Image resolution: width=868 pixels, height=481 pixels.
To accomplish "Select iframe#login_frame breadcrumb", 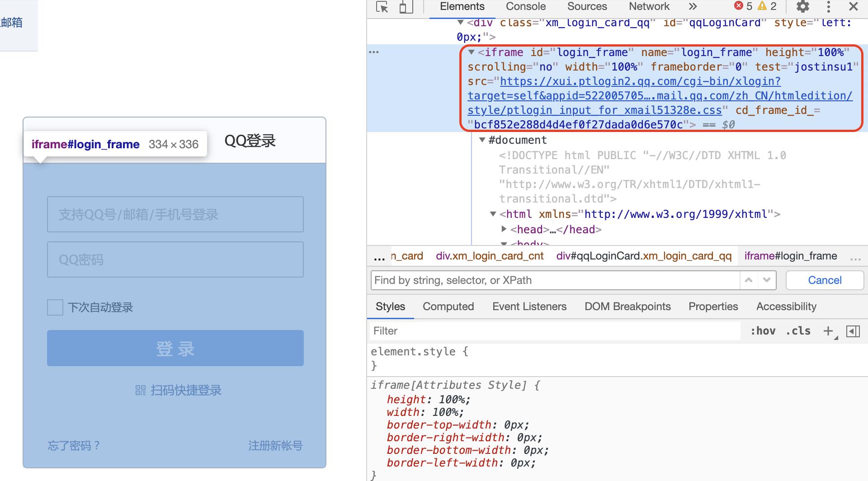I will (x=791, y=256).
